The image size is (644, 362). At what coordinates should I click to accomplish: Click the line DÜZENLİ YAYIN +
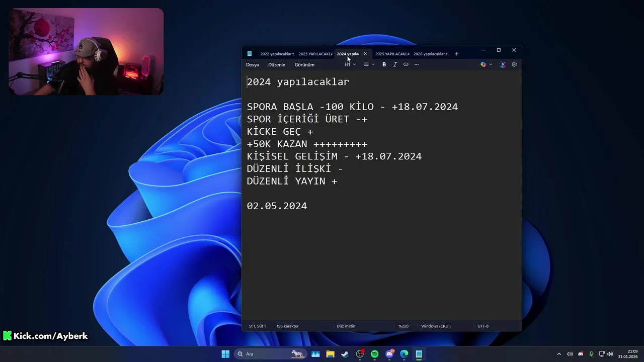(x=292, y=181)
